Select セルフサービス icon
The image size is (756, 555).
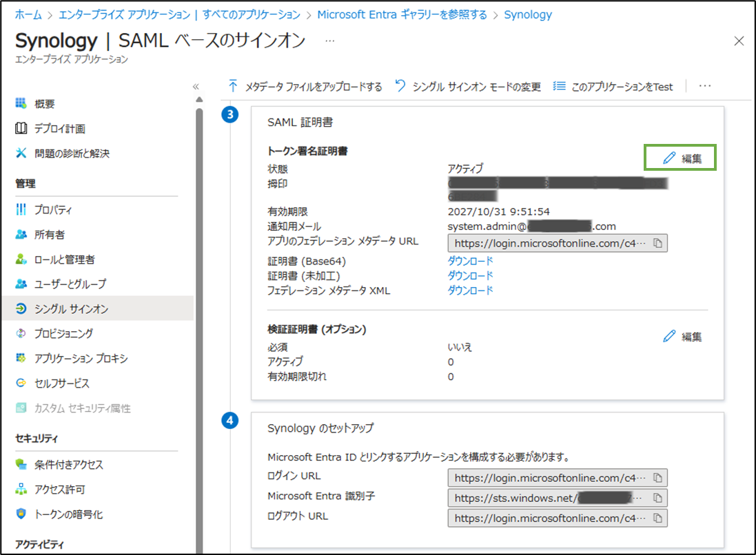click(21, 383)
